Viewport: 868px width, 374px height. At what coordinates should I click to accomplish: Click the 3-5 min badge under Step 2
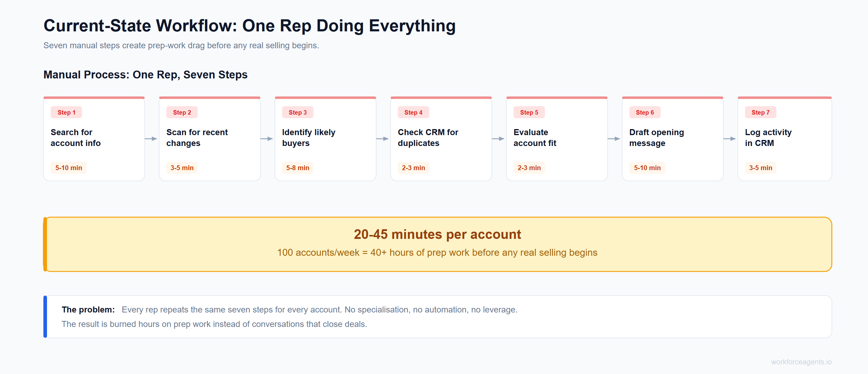[182, 168]
